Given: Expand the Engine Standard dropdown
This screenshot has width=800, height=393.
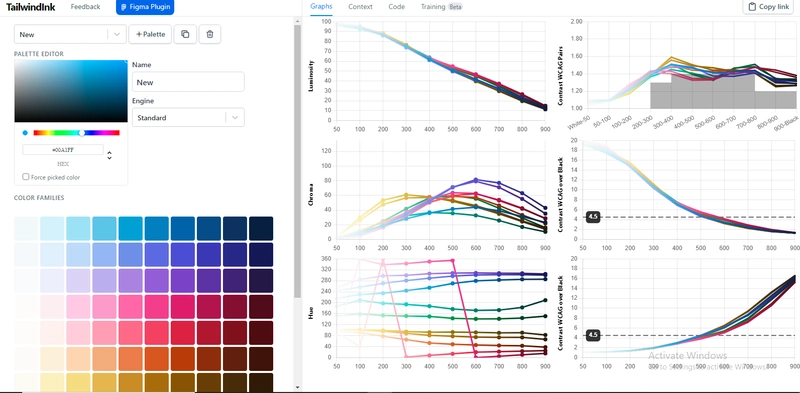Looking at the screenshot, I should tap(188, 117).
